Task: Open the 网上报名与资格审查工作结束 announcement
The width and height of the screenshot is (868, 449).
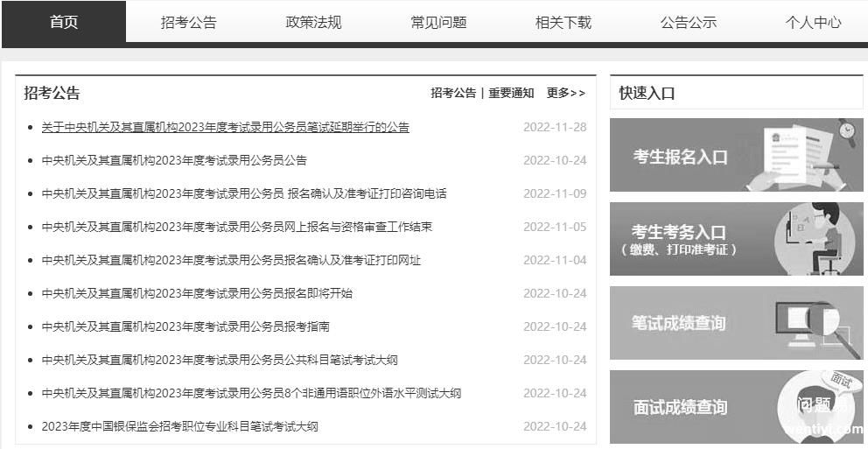Action: click(236, 227)
